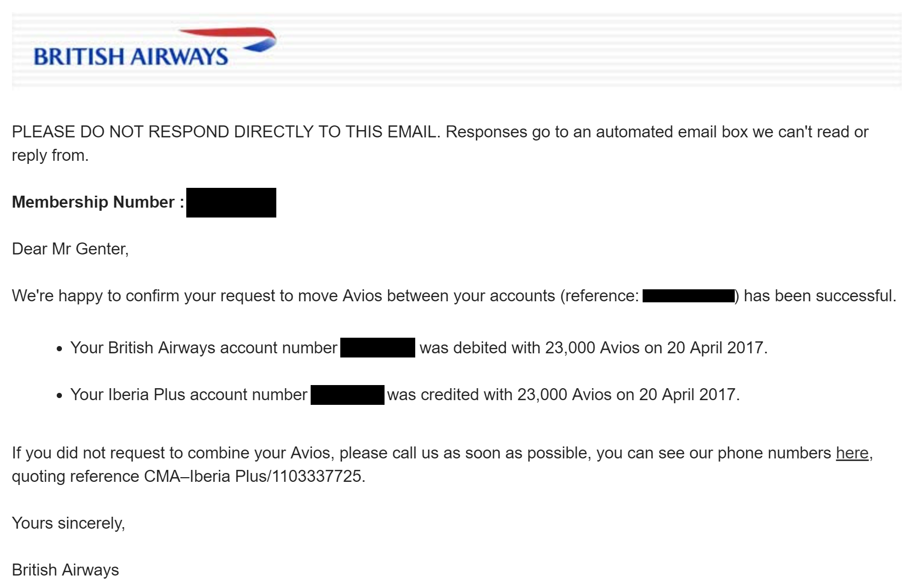Click the 'has been successful' confirmation text

pos(820,296)
